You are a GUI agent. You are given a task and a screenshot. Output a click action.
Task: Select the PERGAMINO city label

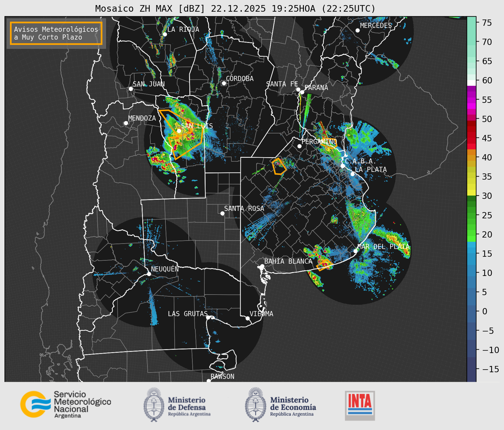pyautogui.click(x=319, y=141)
